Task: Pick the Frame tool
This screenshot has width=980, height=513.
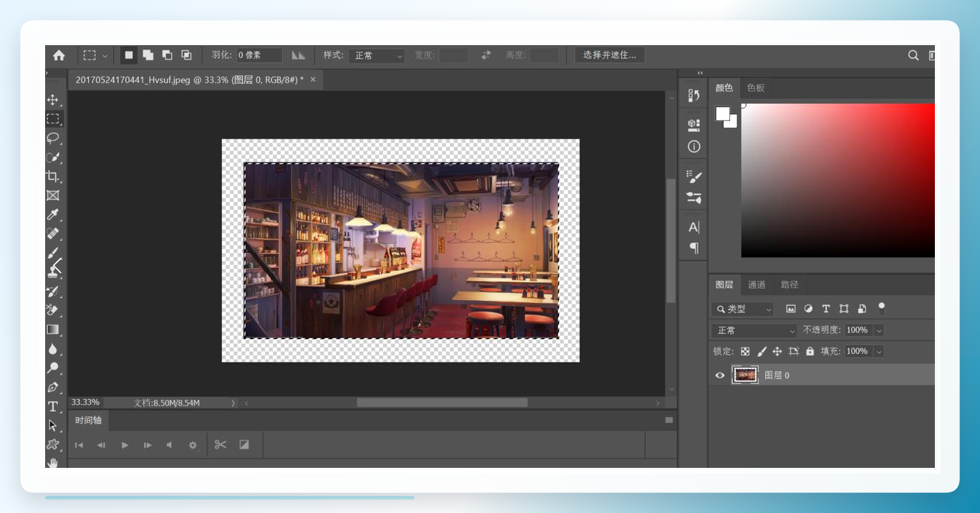Action: pyautogui.click(x=53, y=195)
